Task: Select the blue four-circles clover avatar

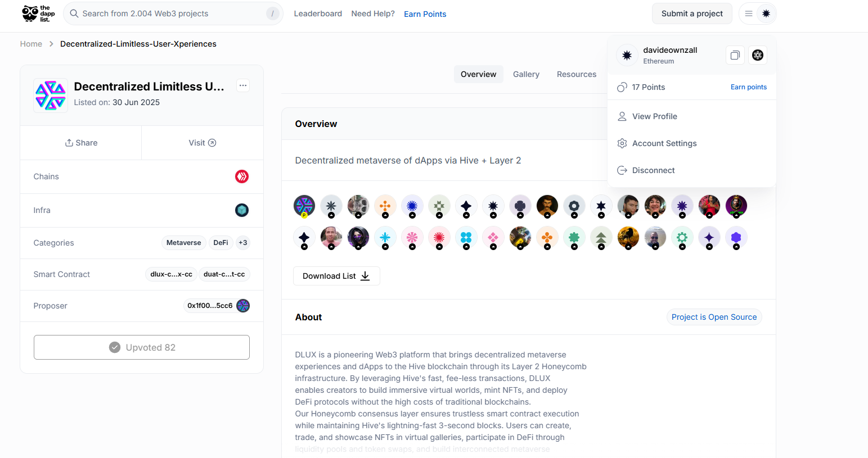Action: [466, 238]
